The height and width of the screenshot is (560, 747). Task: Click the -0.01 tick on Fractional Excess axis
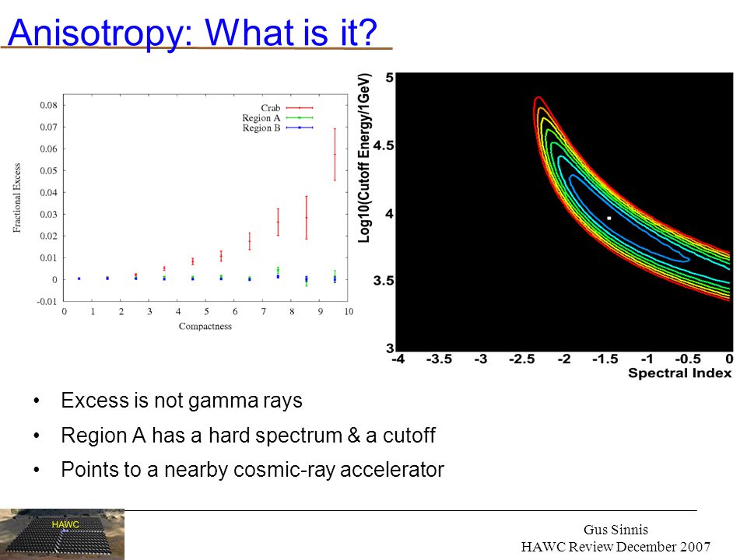click(47, 302)
